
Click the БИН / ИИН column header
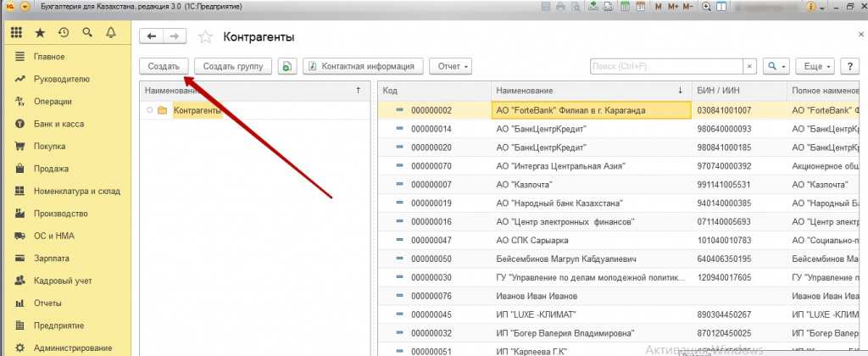[x=738, y=90]
